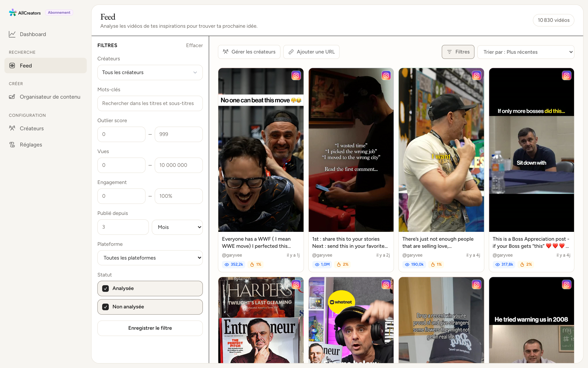Click the Vues maximum 10 000 000 field
This screenshot has height=368, width=588.
coord(179,165)
